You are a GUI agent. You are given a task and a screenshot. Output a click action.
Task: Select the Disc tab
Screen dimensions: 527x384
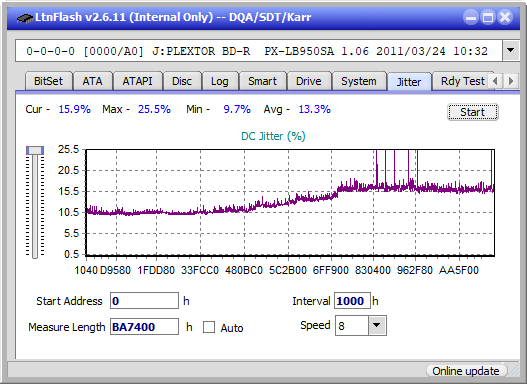point(182,81)
